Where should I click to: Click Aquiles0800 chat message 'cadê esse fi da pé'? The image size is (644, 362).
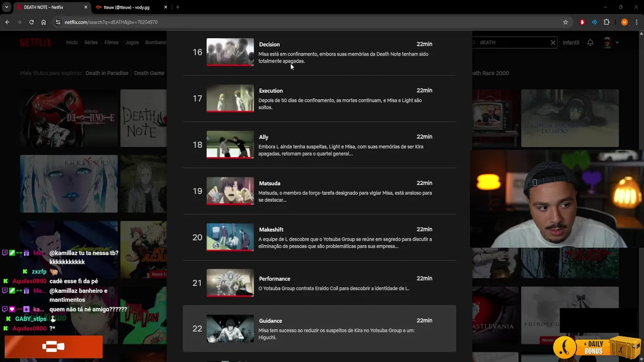click(x=73, y=281)
